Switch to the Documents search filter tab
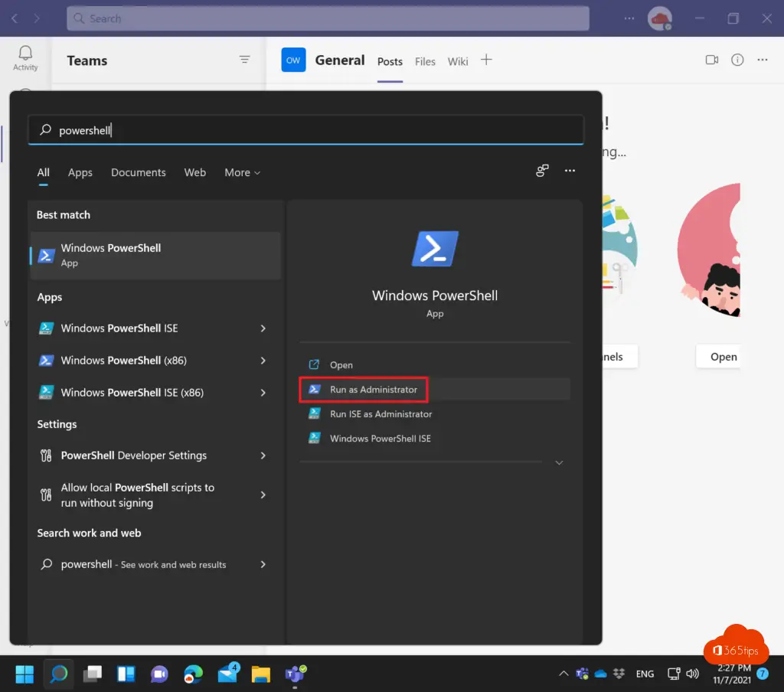 click(x=138, y=173)
